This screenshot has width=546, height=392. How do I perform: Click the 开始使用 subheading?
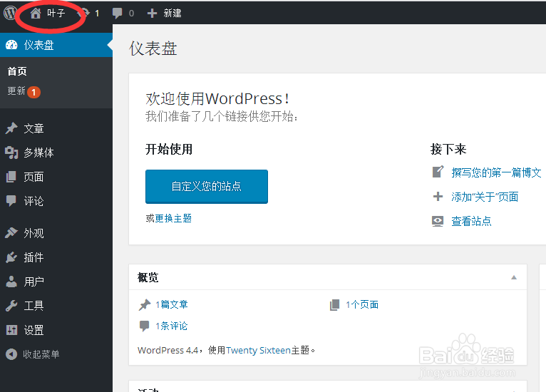coord(169,150)
